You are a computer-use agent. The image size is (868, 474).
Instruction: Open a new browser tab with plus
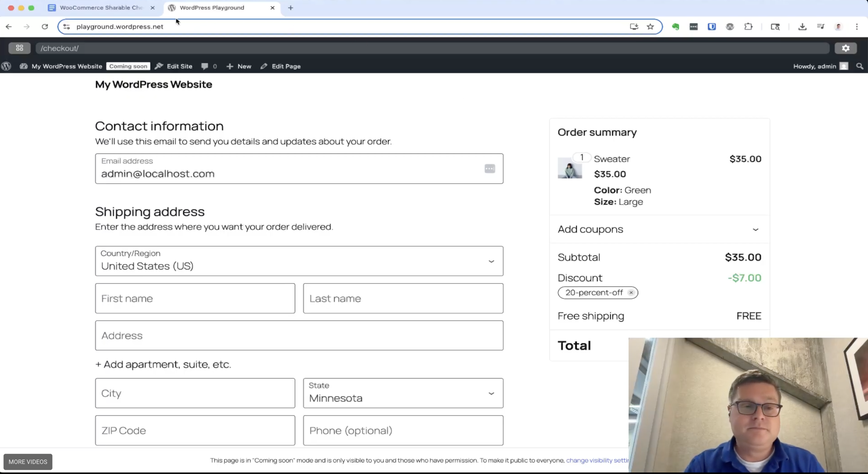click(x=291, y=8)
